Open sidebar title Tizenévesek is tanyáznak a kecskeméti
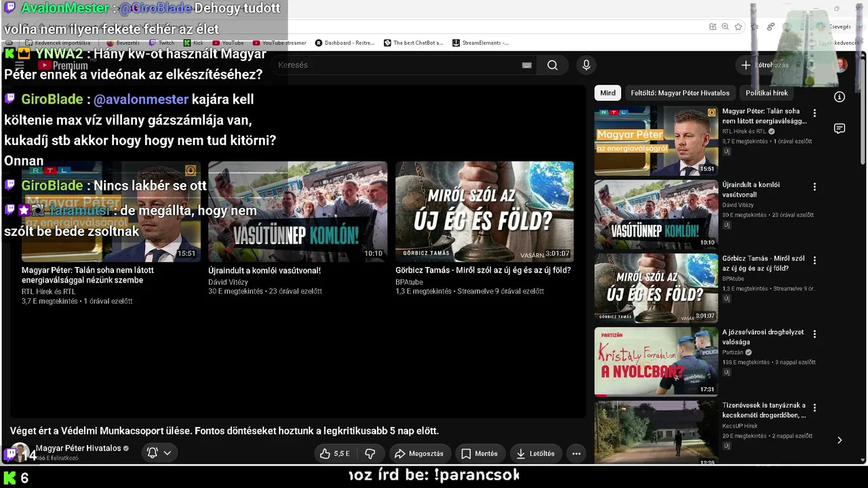The width and height of the screenshot is (868, 488). (764, 410)
